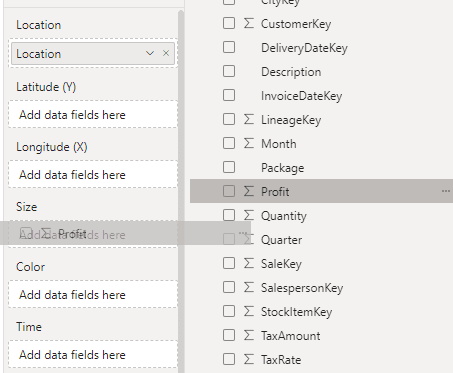Click the Color well label
The width and height of the screenshot is (453, 373).
pos(30,267)
